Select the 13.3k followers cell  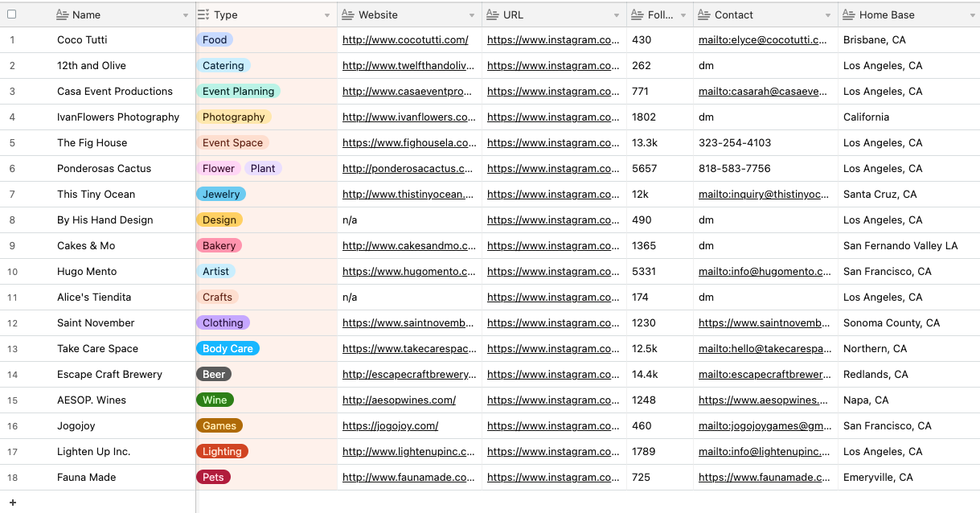(x=660, y=142)
